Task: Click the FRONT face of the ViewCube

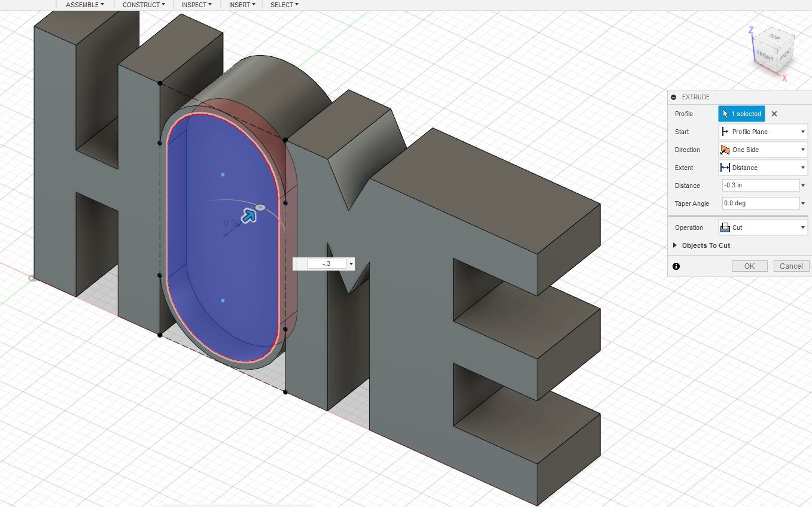Action: (765, 55)
